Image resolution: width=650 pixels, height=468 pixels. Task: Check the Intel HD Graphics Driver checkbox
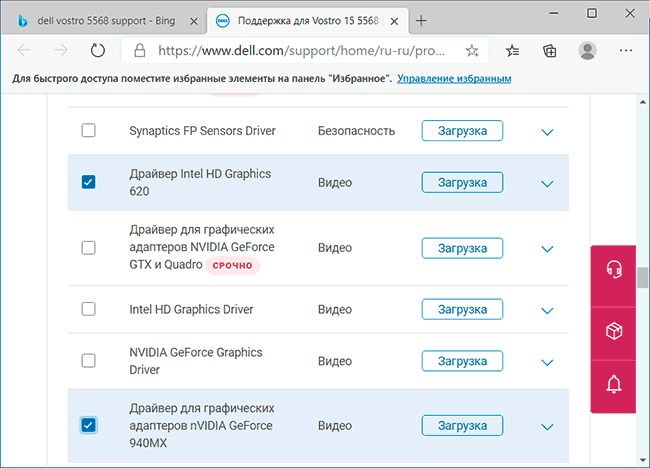pyautogui.click(x=88, y=309)
